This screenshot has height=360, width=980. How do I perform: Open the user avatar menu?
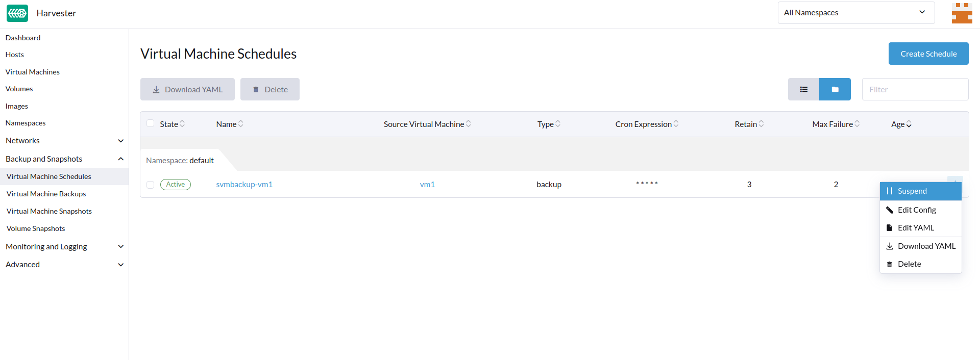point(962,13)
